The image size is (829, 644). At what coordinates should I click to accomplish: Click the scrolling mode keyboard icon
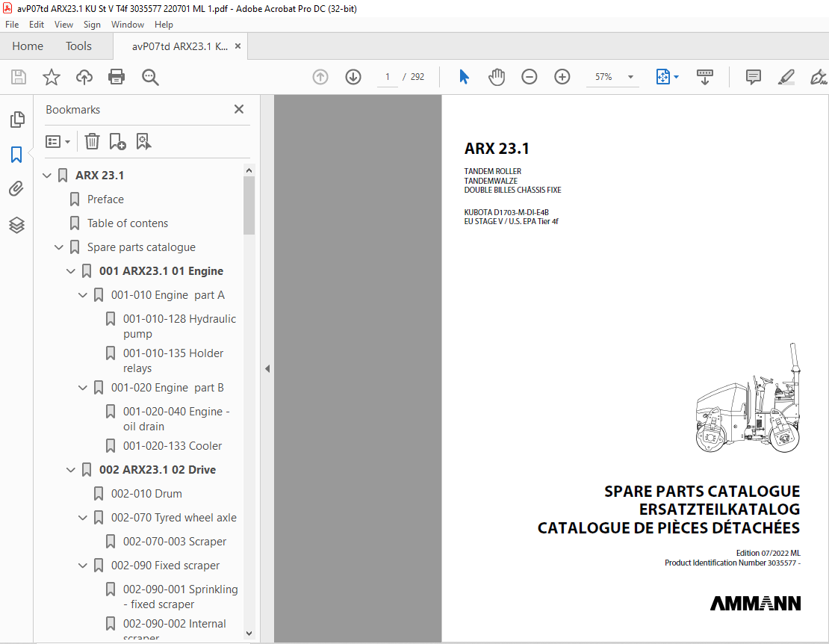point(705,77)
